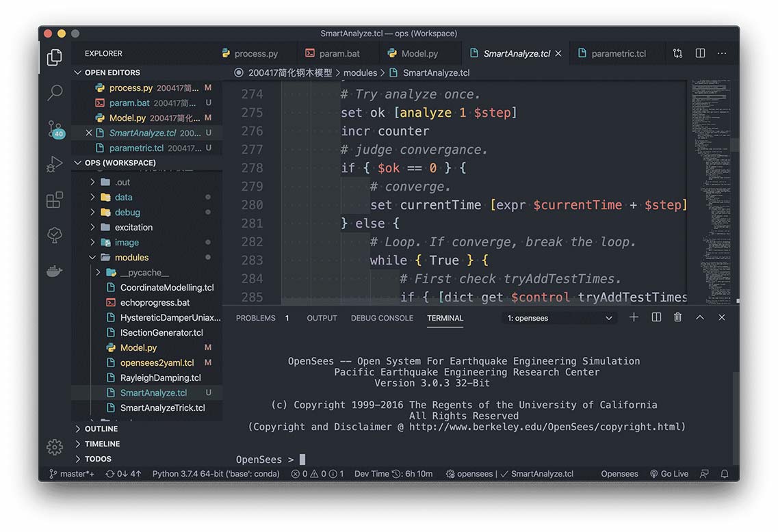Collapse the OPS (Workspace) section
Screen dimensions: 778x532
(147, 163)
